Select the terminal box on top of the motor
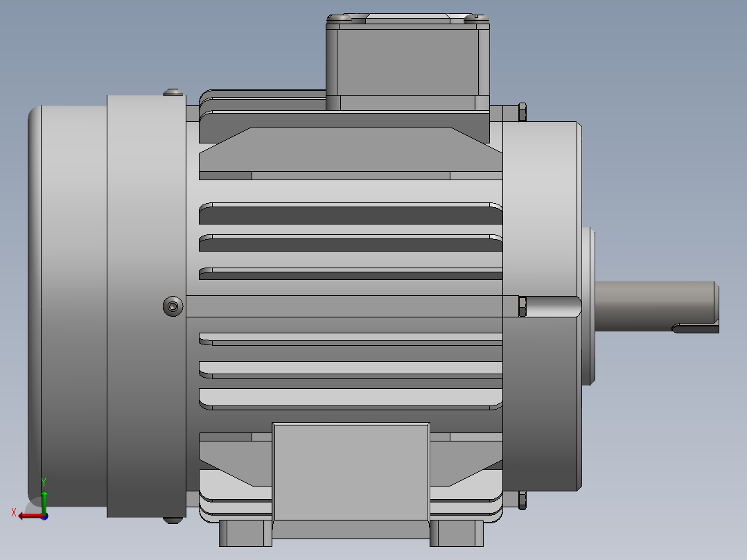747x560 pixels. click(x=407, y=62)
